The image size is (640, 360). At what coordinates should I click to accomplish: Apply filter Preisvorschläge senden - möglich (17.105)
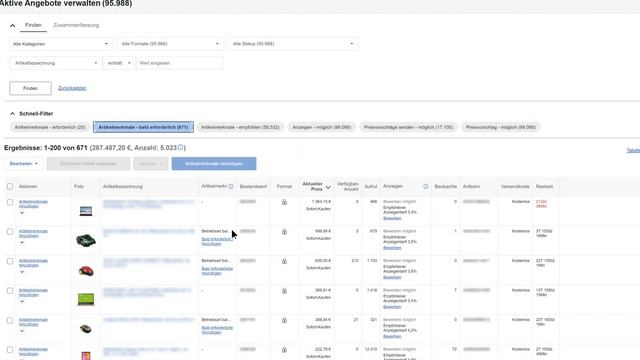pos(409,127)
